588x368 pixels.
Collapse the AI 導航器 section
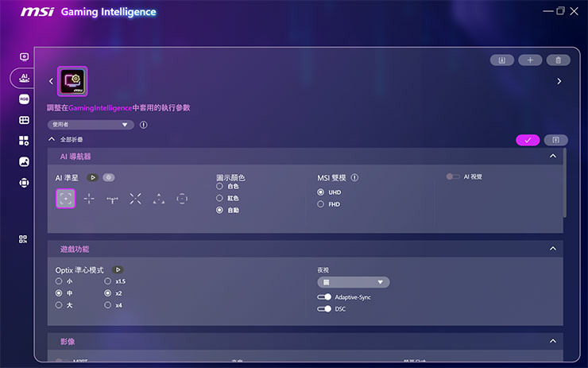pos(553,156)
